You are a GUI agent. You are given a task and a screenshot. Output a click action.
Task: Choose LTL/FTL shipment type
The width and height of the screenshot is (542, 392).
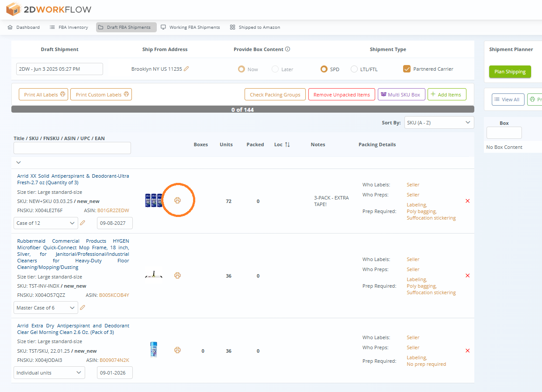click(x=354, y=69)
